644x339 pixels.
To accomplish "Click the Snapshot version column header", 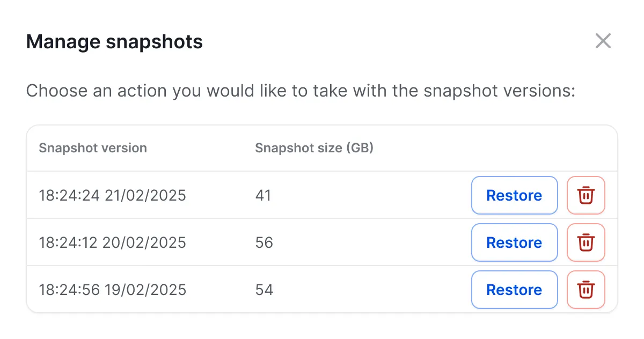I will tap(92, 148).
